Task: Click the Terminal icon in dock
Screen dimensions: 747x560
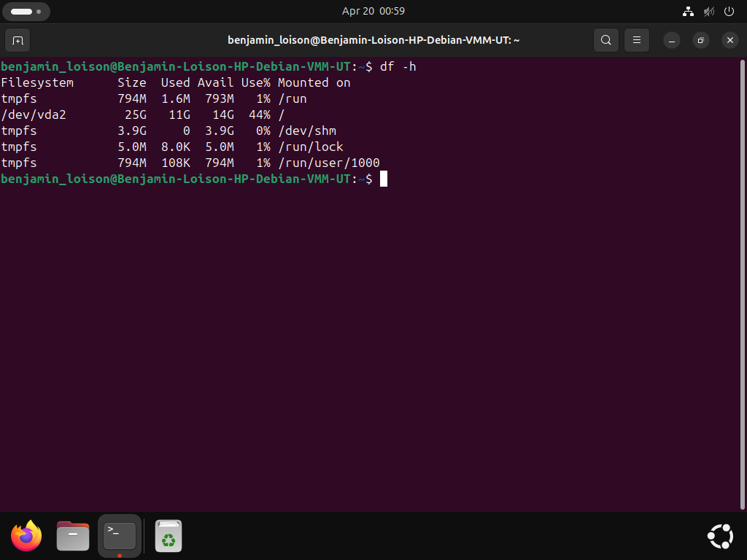Action: [119, 536]
